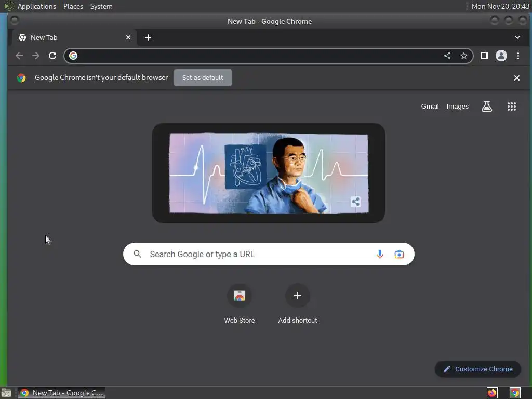532x399 pixels.
Task: Add a new shortcut tile
Action: (x=298, y=303)
